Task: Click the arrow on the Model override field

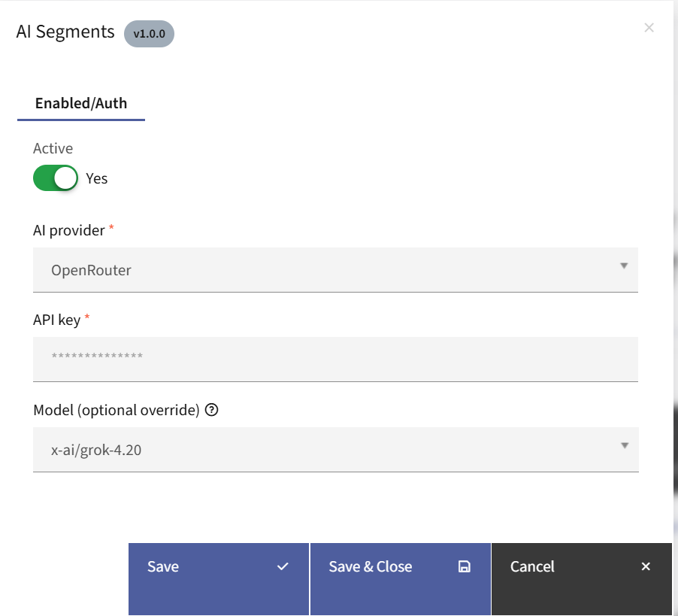Action: pos(624,445)
